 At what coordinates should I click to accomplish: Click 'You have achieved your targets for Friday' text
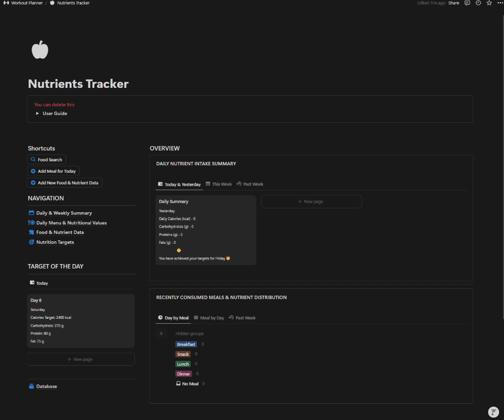(192, 258)
